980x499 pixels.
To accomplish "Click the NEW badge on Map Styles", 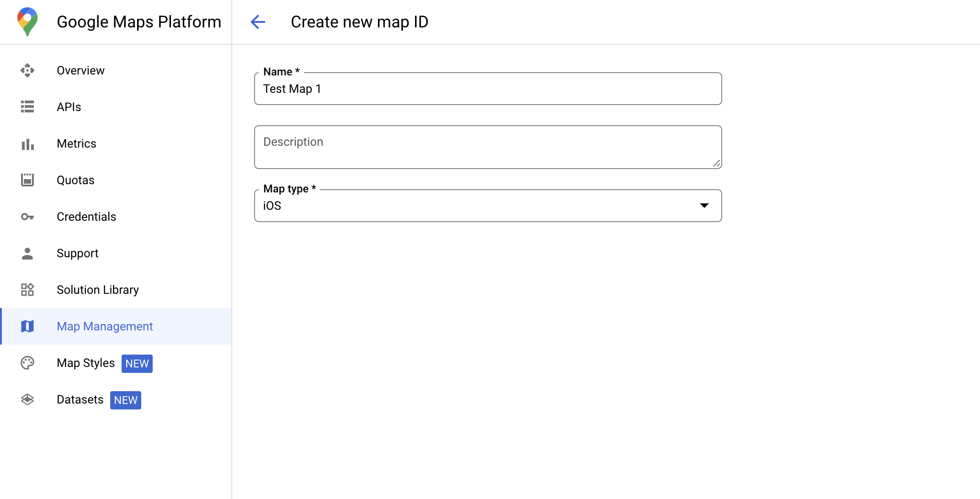I will click(138, 363).
